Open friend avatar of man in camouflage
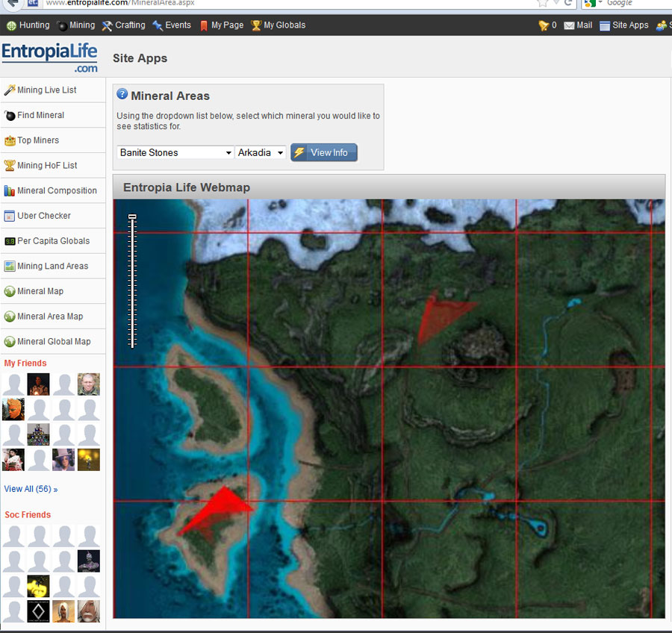Screen dimensions: 672x633 pos(89,384)
